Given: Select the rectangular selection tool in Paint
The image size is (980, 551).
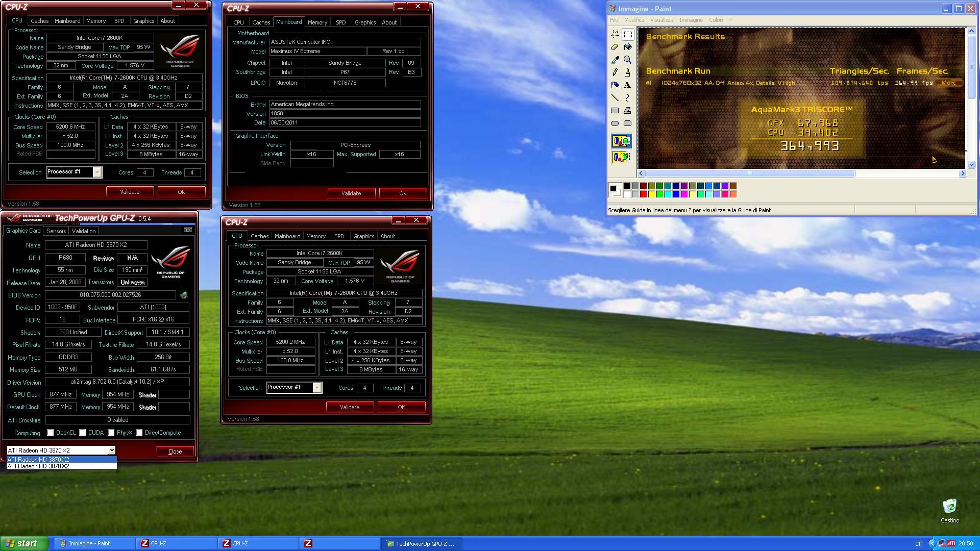Looking at the screenshot, I should pos(628,34).
